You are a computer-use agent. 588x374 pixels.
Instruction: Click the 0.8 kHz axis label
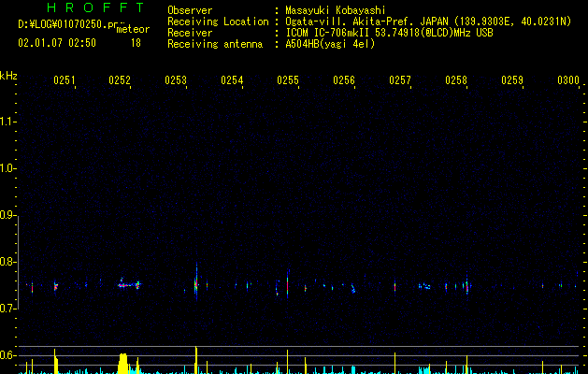pos(7,262)
